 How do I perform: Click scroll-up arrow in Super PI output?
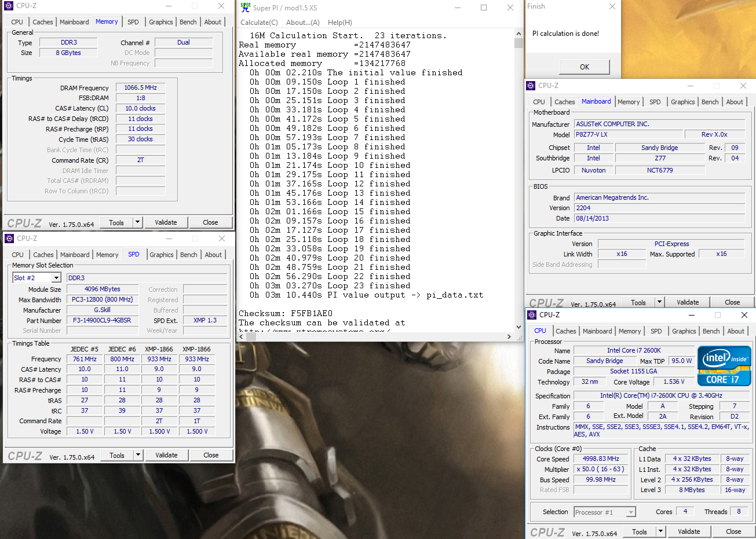point(518,35)
